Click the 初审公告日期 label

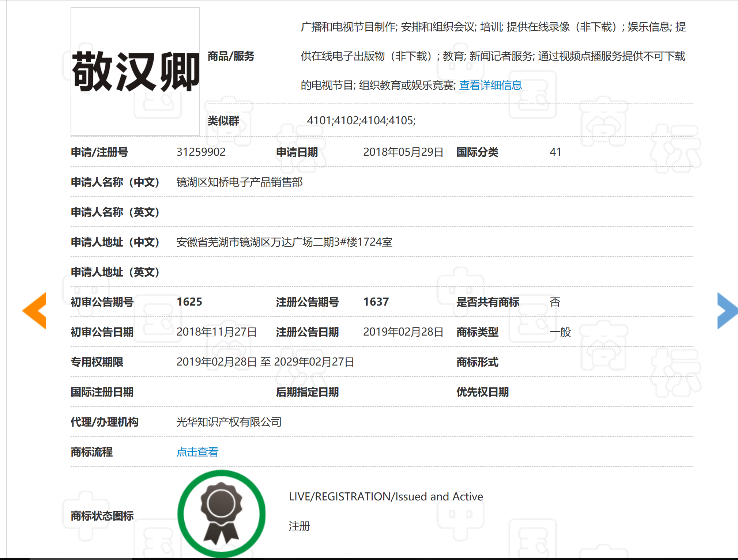pyautogui.click(x=102, y=332)
